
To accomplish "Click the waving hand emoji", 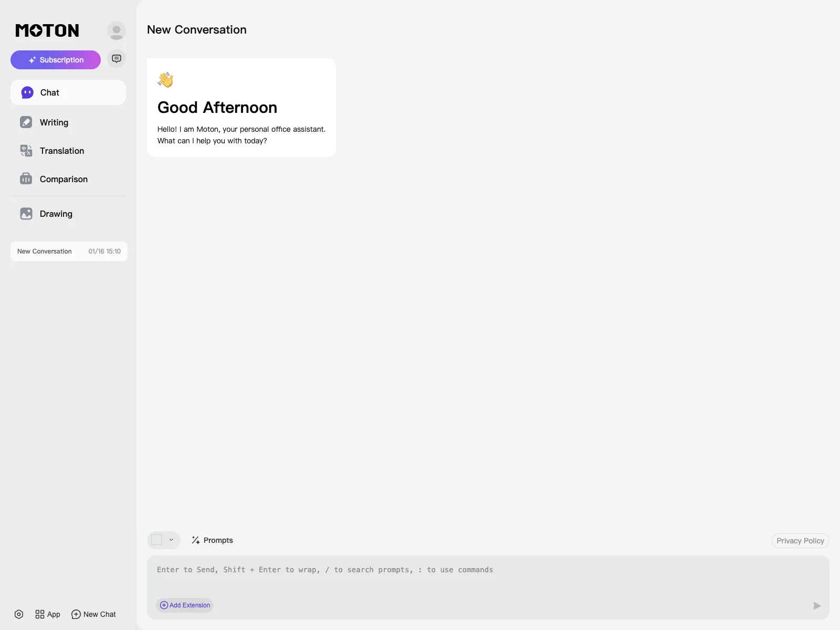I will pyautogui.click(x=165, y=80).
